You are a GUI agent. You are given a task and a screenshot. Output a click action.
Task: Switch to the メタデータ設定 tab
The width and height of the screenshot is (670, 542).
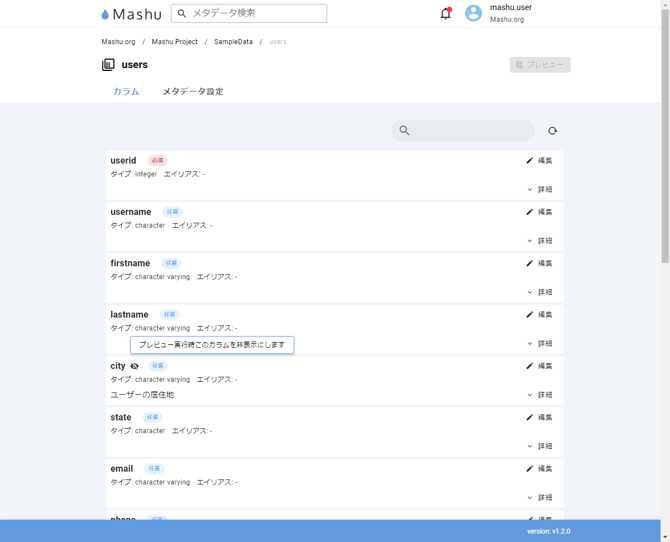(x=193, y=91)
